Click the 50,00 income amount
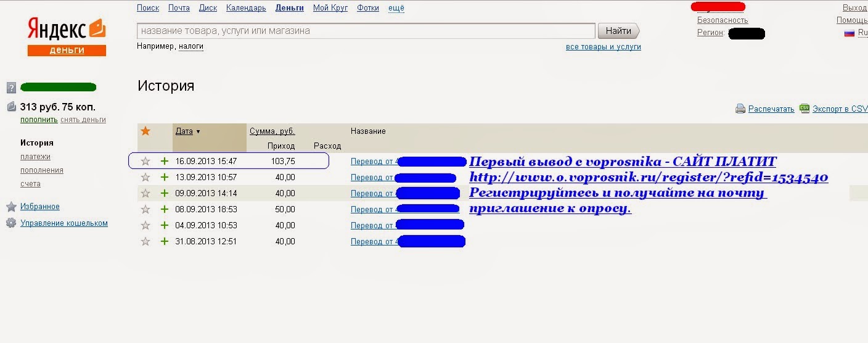Image resolution: width=868 pixels, height=343 pixels. (x=285, y=209)
